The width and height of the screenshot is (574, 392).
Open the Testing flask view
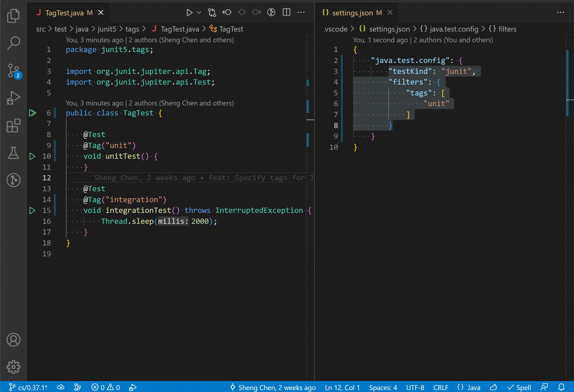pyautogui.click(x=13, y=153)
